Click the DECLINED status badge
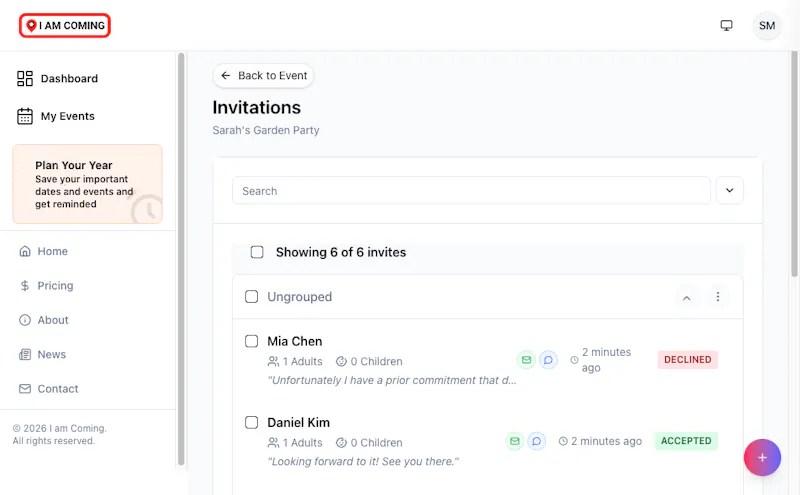The image size is (800, 495). click(x=687, y=359)
